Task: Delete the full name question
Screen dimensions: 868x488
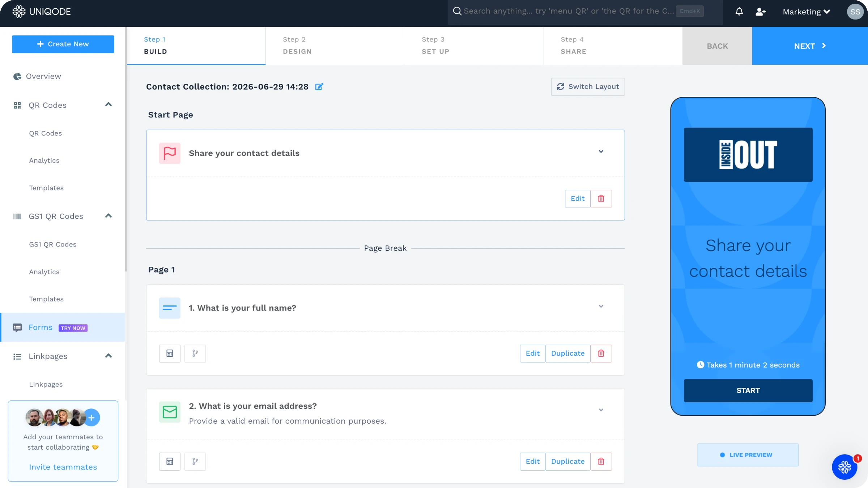Action: [x=601, y=353]
